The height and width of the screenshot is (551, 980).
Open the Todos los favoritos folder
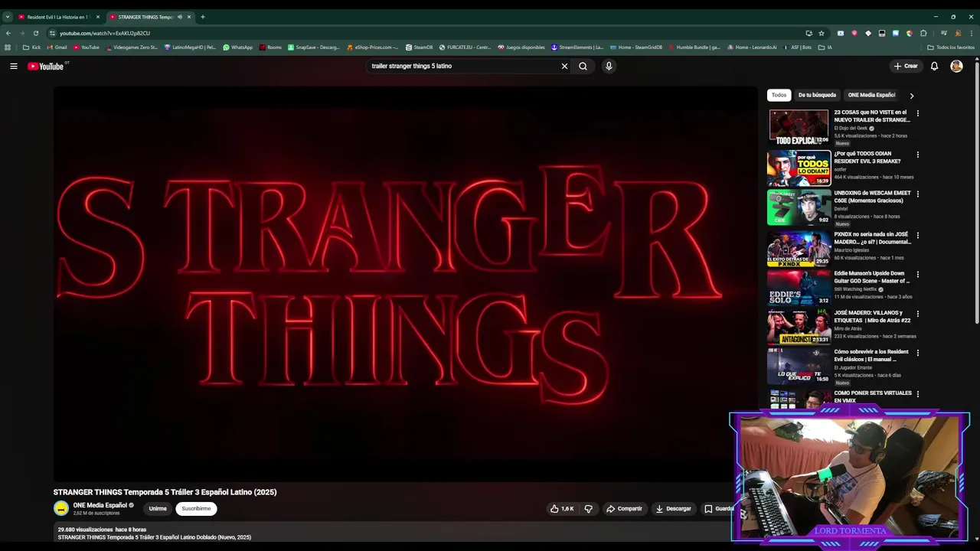tap(951, 47)
